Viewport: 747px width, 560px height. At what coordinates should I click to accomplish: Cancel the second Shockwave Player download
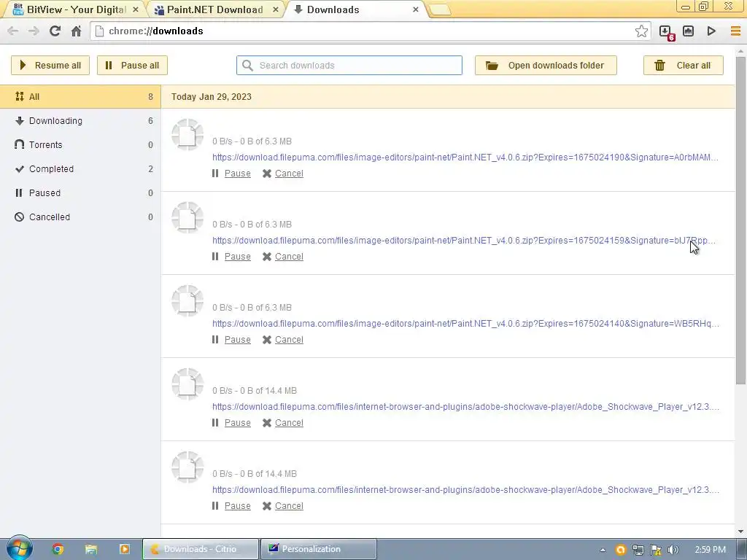289,506
